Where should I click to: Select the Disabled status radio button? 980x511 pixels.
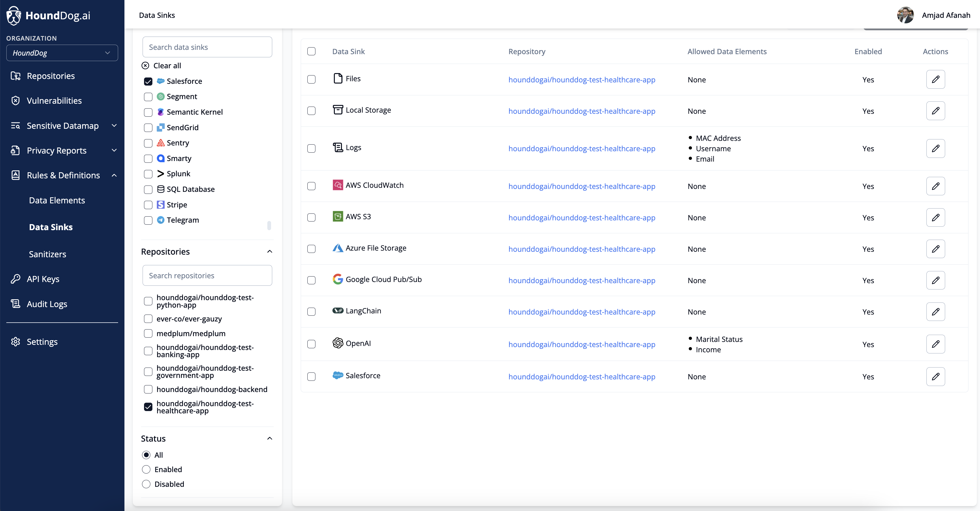[x=146, y=484]
